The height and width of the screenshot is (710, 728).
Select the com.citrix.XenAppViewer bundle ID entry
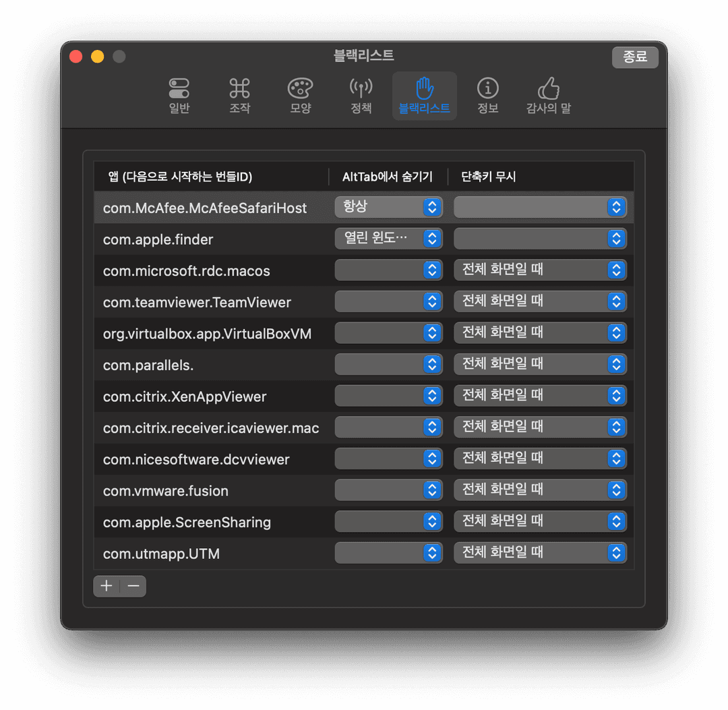(x=185, y=396)
